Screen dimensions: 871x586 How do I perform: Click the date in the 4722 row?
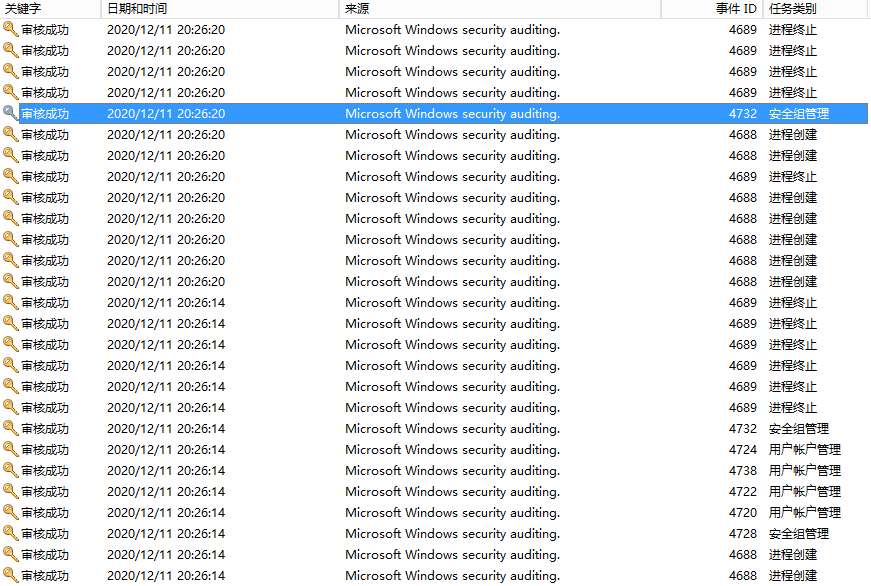(x=166, y=492)
